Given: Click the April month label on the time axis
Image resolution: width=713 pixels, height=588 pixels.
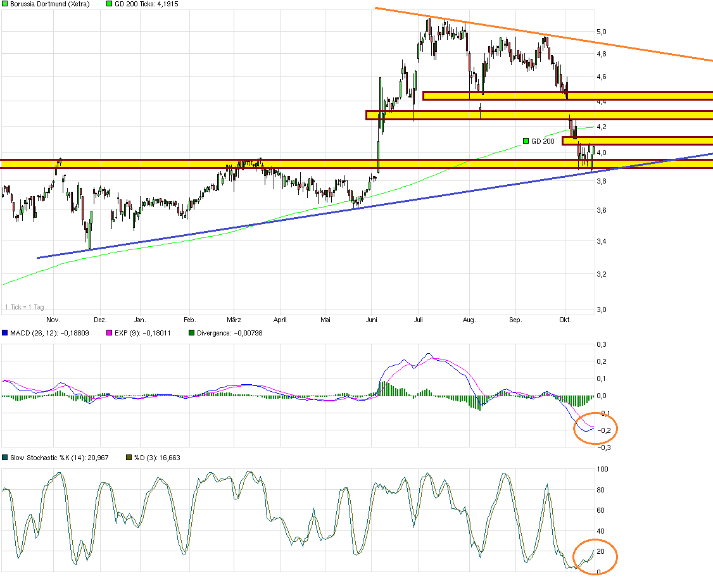Looking at the screenshot, I should [x=280, y=320].
